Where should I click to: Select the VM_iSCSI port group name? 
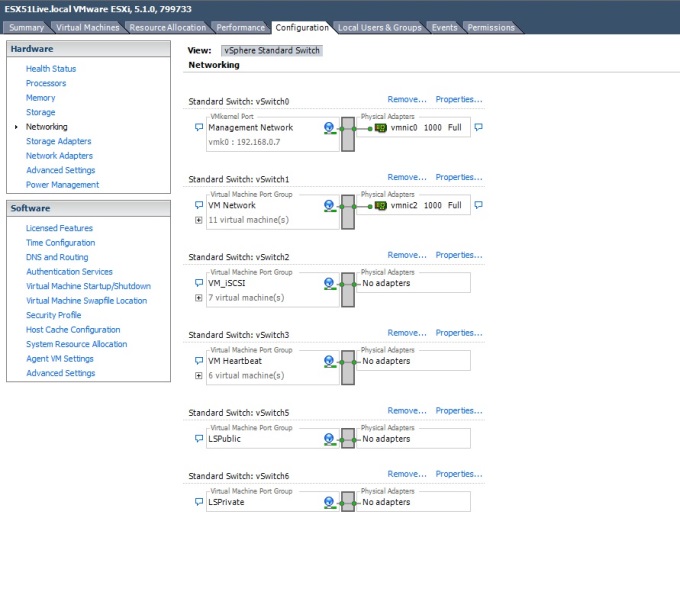pyautogui.click(x=227, y=283)
